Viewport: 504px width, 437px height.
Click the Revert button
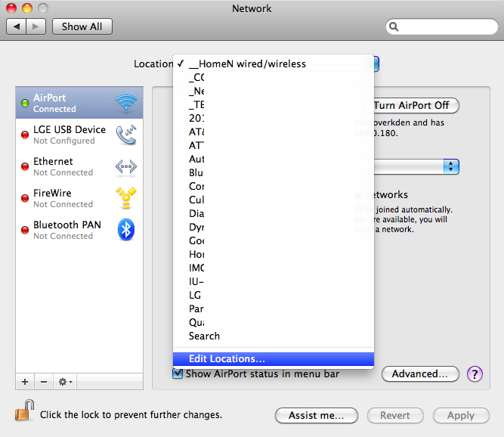tap(395, 416)
